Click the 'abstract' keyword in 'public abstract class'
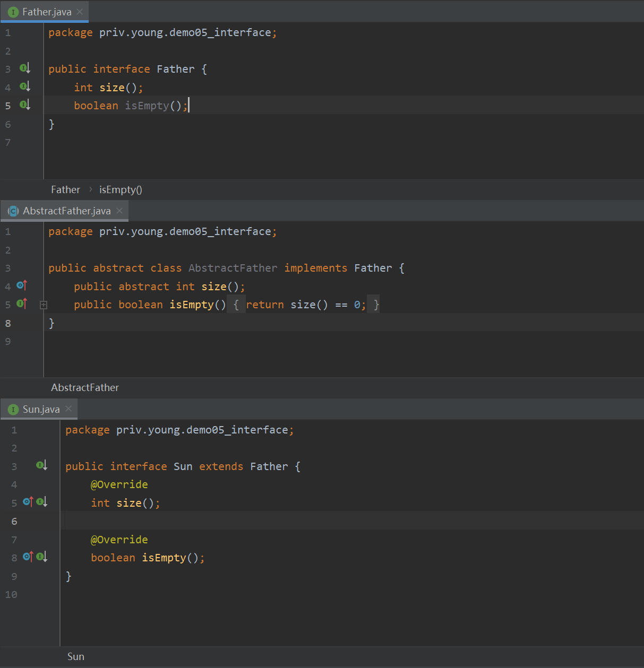 pyautogui.click(x=118, y=268)
